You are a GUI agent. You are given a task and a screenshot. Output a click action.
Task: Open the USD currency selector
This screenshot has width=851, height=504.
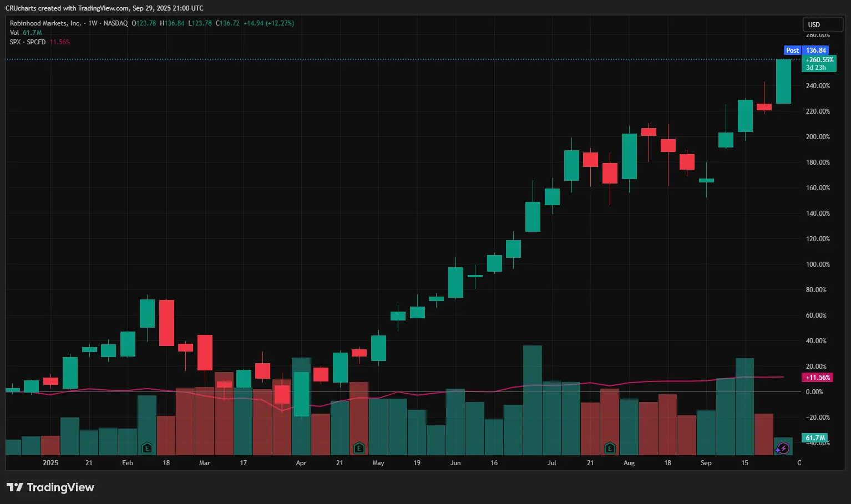pyautogui.click(x=823, y=24)
